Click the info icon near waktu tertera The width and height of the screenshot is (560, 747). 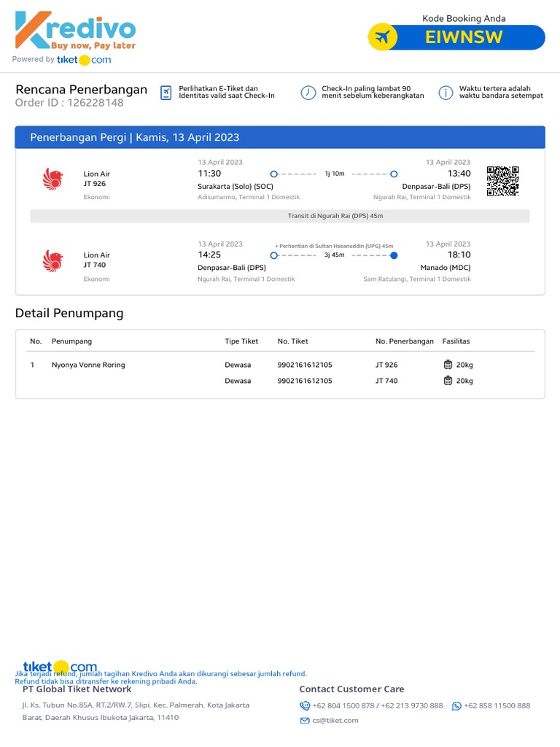446,93
